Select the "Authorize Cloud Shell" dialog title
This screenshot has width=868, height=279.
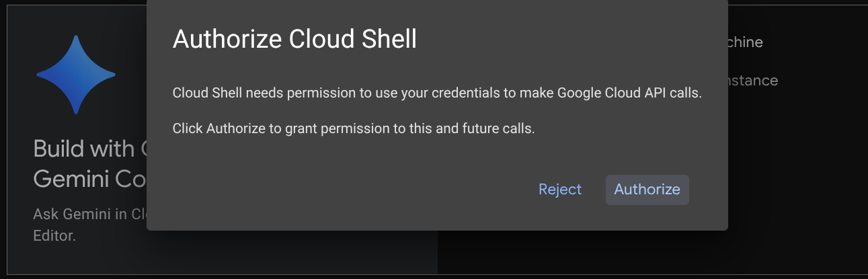[294, 39]
